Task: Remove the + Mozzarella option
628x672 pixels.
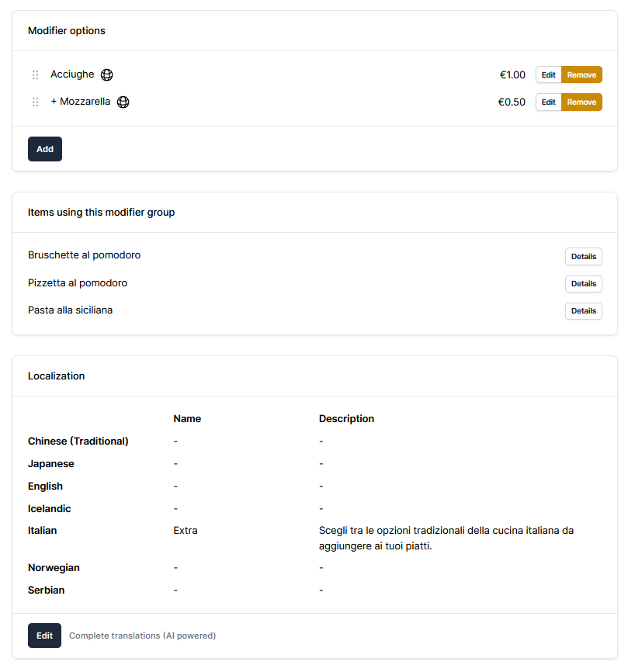Action: pyautogui.click(x=581, y=102)
